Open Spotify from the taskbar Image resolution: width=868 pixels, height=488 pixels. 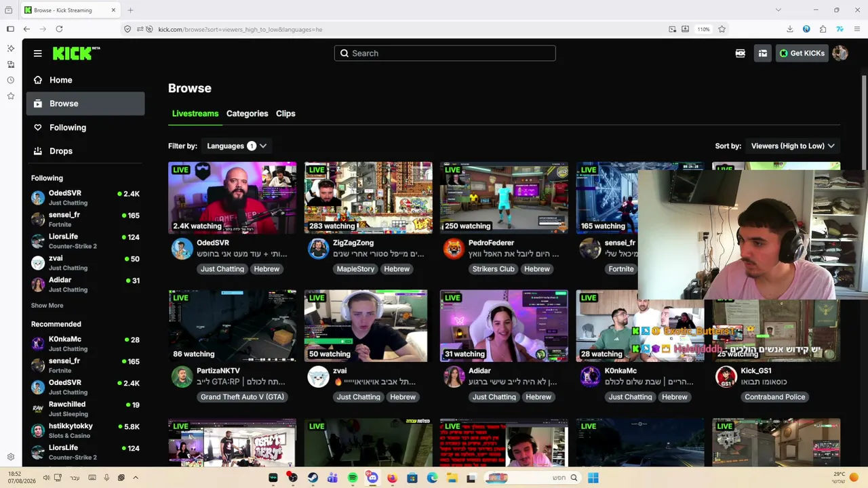coord(353,478)
